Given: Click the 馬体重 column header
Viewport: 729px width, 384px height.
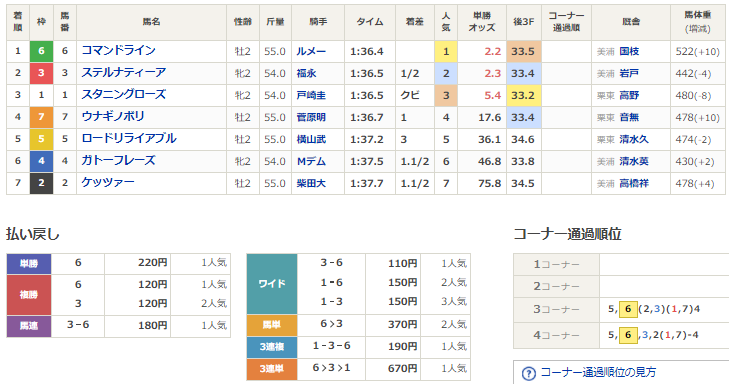Looking at the screenshot, I should coord(697,22).
